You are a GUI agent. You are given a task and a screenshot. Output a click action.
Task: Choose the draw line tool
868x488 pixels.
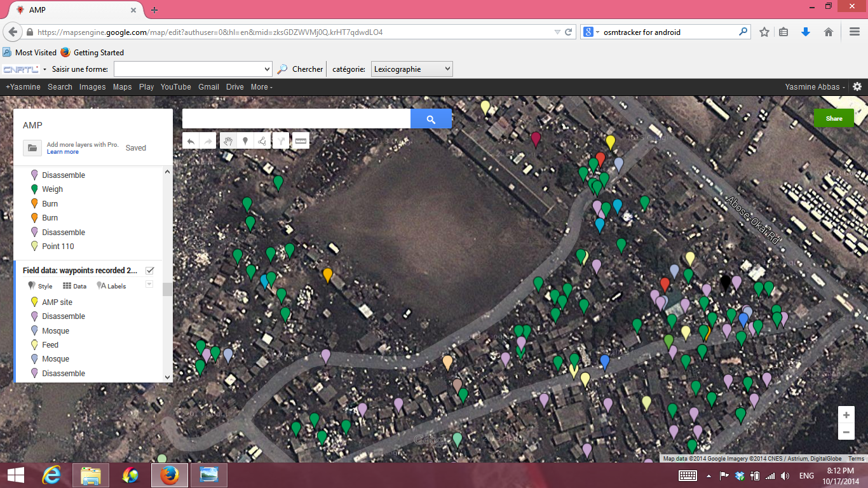coord(262,141)
